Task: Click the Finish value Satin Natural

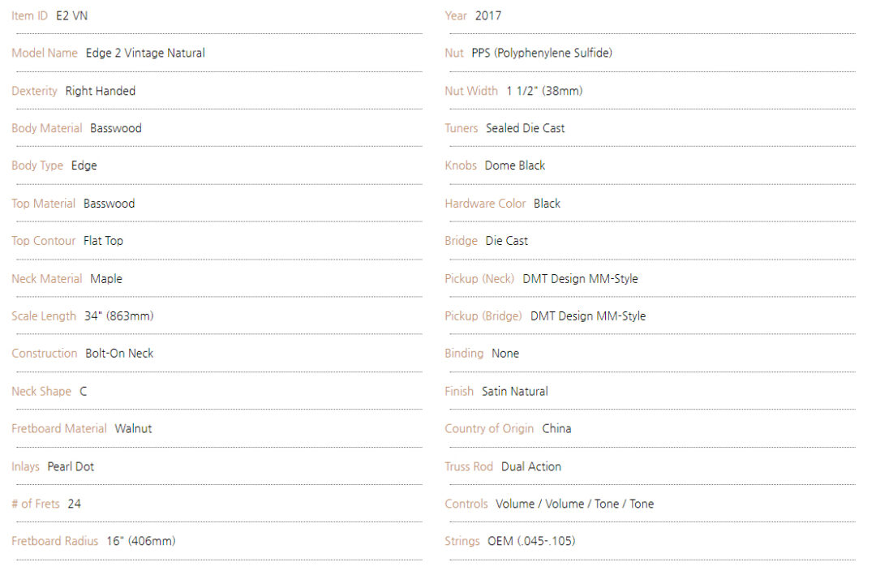Action: click(x=515, y=391)
